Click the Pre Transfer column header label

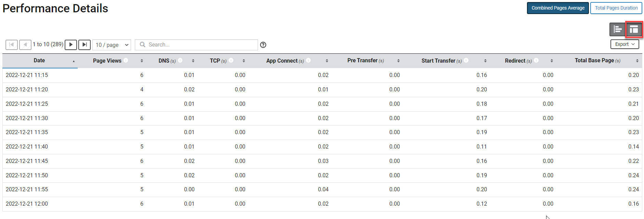(x=365, y=61)
